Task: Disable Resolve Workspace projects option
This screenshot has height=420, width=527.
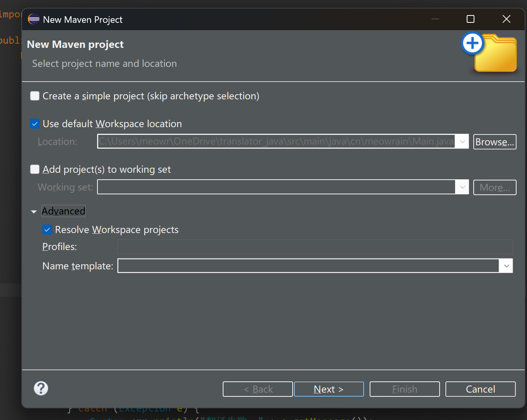Action: tap(47, 230)
